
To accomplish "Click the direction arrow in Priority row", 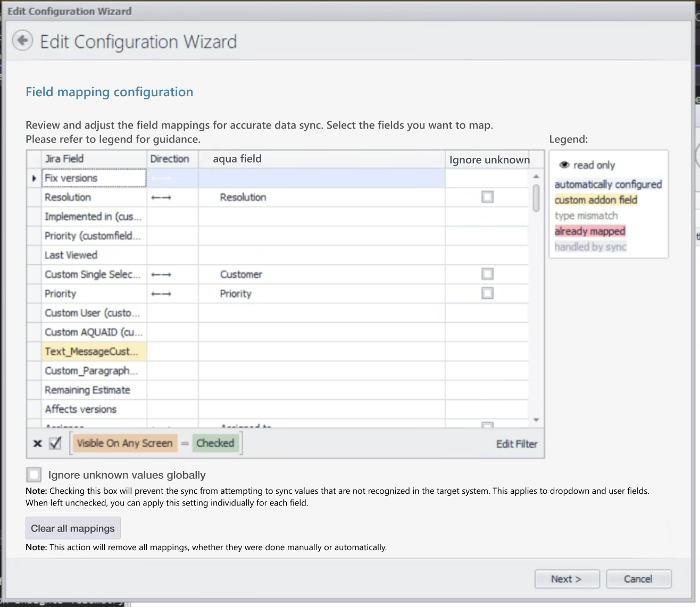I will [x=161, y=294].
